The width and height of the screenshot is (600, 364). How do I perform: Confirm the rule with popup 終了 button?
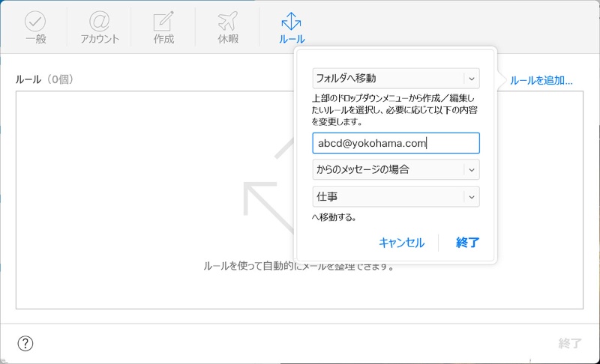tap(467, 242)
